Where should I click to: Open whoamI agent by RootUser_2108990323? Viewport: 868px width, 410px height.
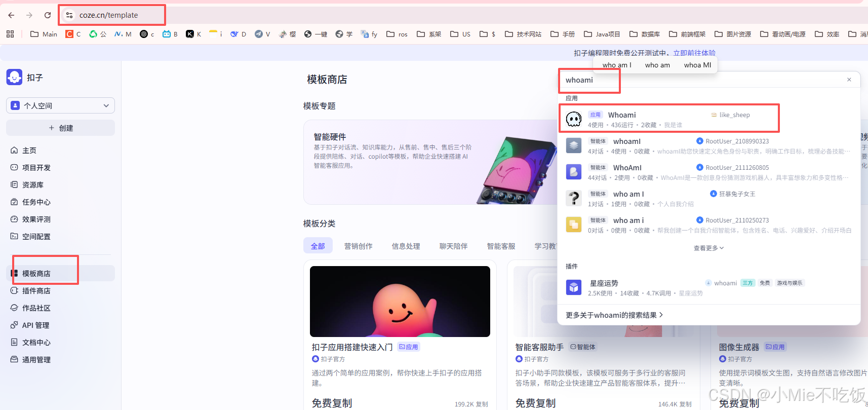pyautogui.click(x=709, y=146)
